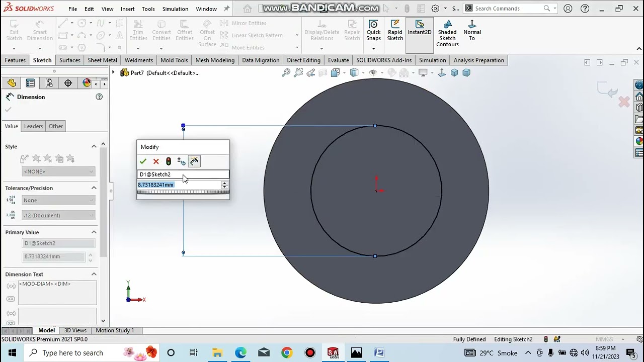The height and width of the screenshot is (362, 644).
Task: Switch to the Sheet Metal tab
Action: (x=102, y=60)
